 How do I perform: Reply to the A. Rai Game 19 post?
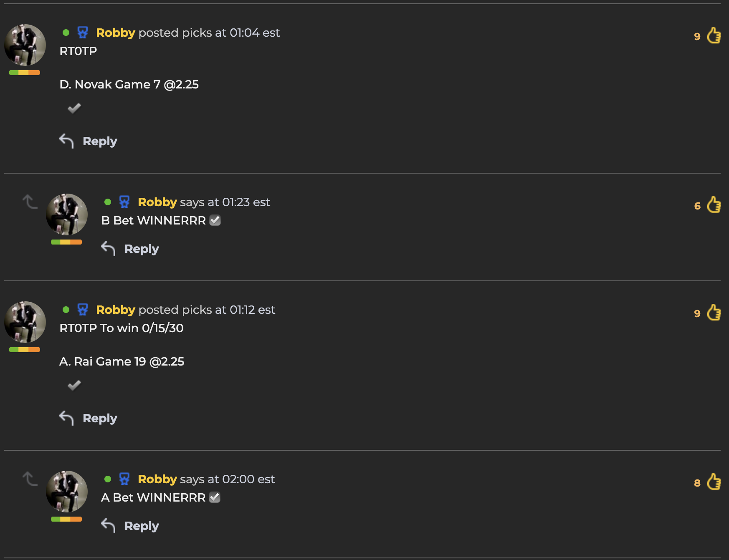pos(88,418)
